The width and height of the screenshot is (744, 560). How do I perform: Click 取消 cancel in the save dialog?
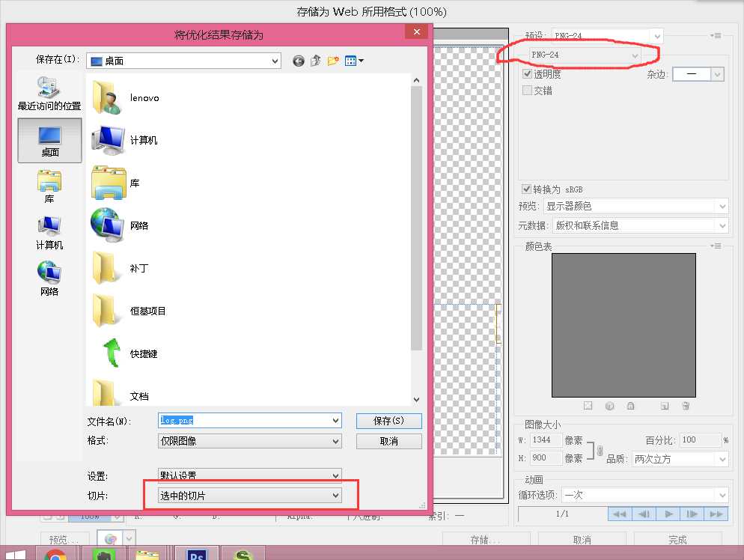point(388,442)
